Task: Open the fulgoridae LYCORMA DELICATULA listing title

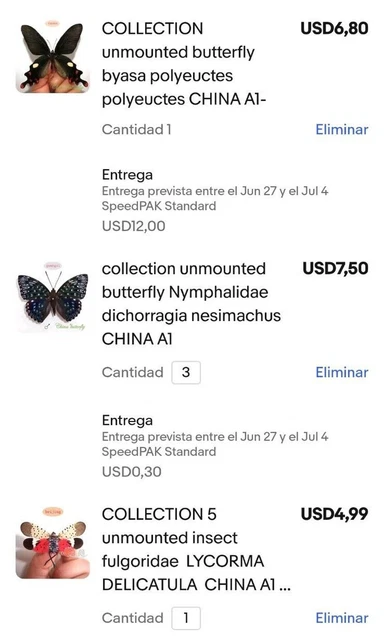Action: pos(196,549)
